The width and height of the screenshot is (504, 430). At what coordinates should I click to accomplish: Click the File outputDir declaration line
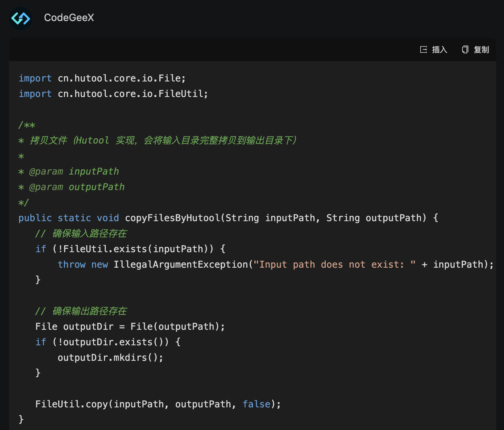pos(130,327)
